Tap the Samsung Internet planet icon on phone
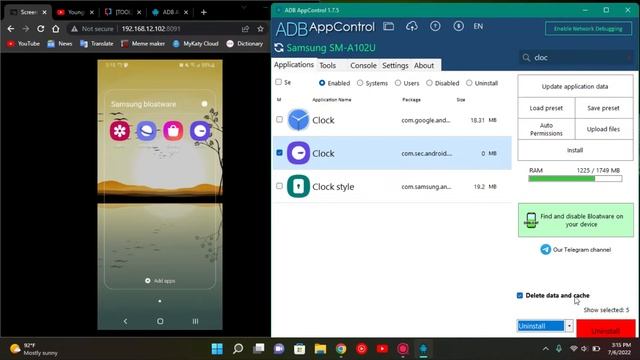 coord(147,131)
